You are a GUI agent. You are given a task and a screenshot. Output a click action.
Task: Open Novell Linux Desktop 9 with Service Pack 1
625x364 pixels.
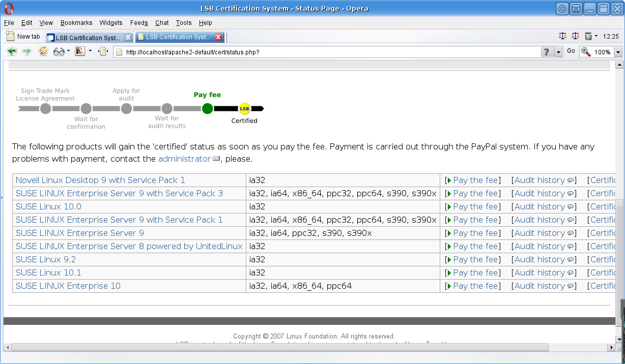click(100, 180)
